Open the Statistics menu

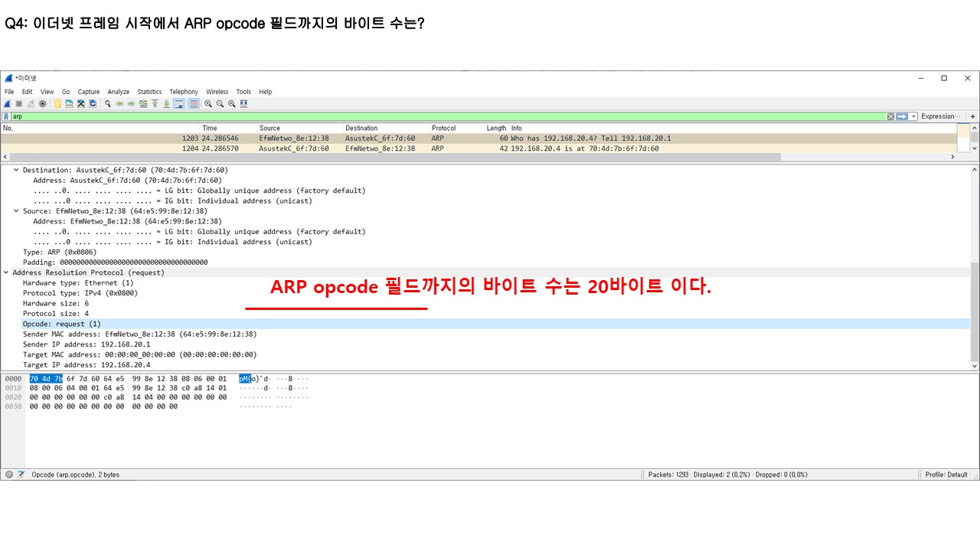149,92
